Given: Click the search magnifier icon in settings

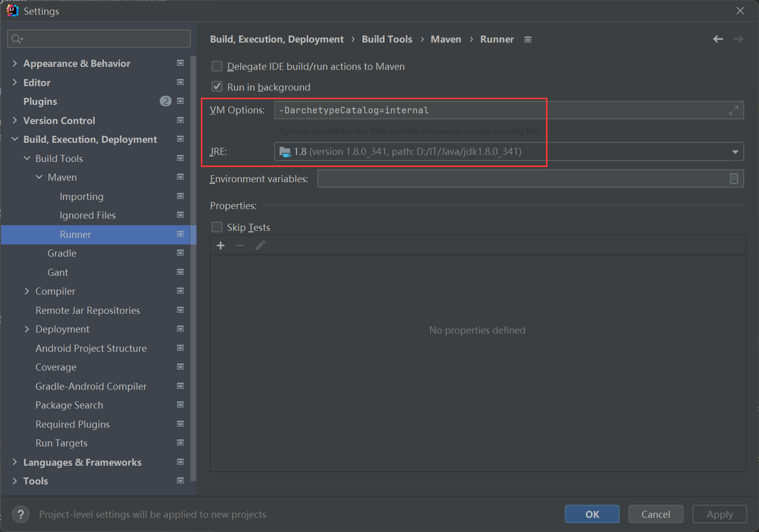Looking at the screenshot, I should click(x=16, y=39).
